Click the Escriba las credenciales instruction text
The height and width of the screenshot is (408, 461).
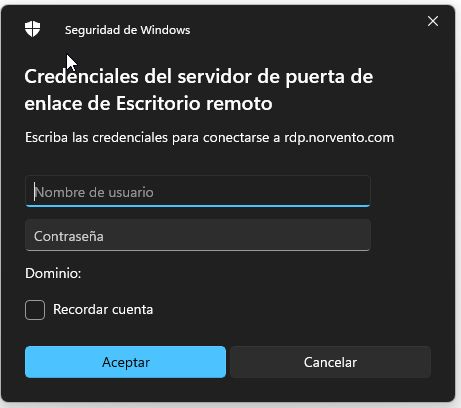209,138
